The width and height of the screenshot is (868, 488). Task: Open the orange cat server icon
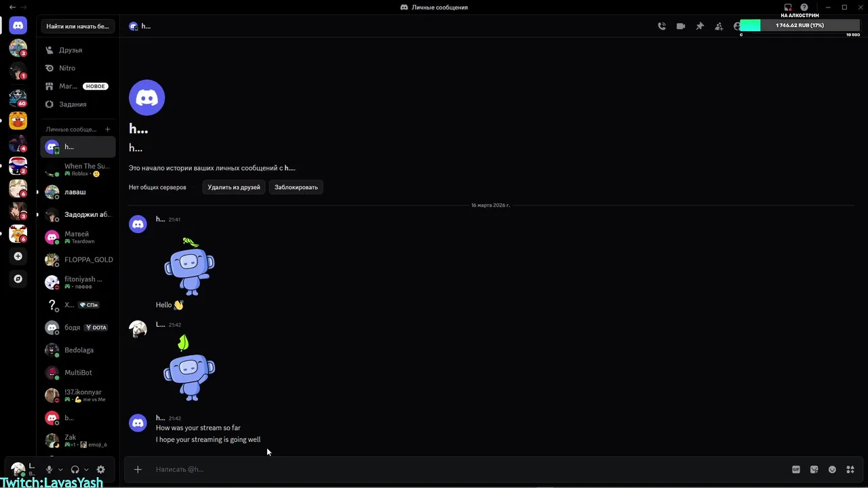tap(18, 121)
